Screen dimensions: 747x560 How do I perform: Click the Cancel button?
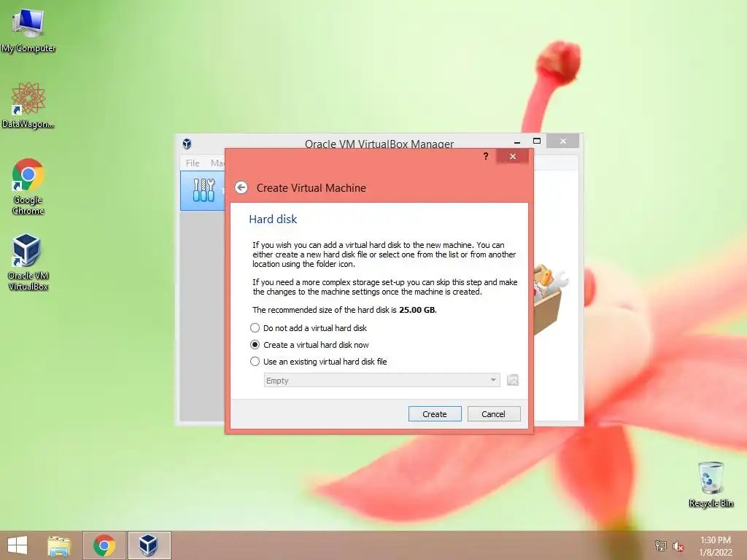[x=494, y=414]
